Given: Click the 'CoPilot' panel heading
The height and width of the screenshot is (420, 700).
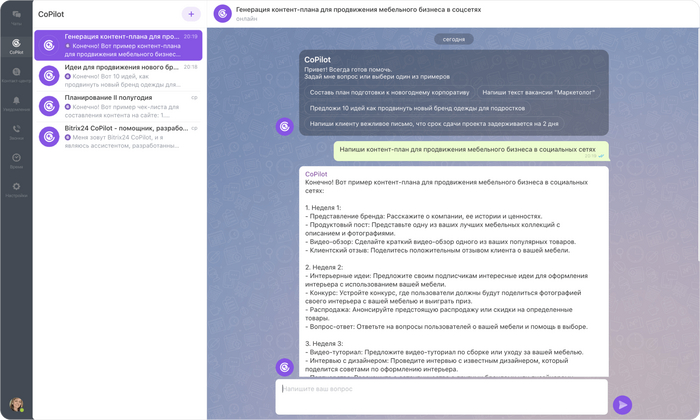Looking at the screenshot, I should (x=51, y=14).
